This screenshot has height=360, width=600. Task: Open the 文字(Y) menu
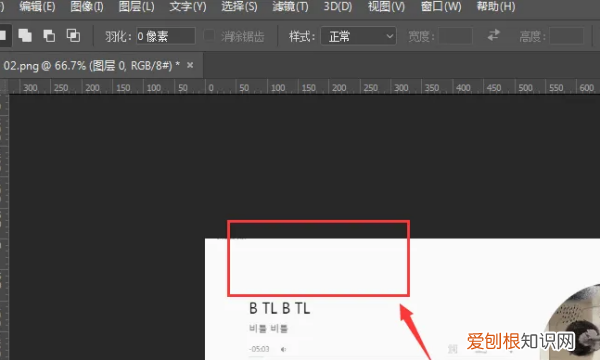188,7
